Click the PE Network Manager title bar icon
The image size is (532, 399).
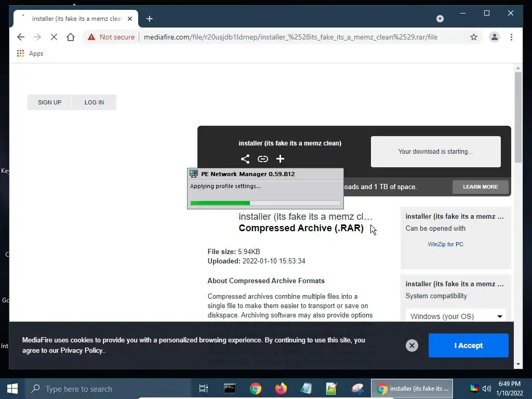coord(194,174)
